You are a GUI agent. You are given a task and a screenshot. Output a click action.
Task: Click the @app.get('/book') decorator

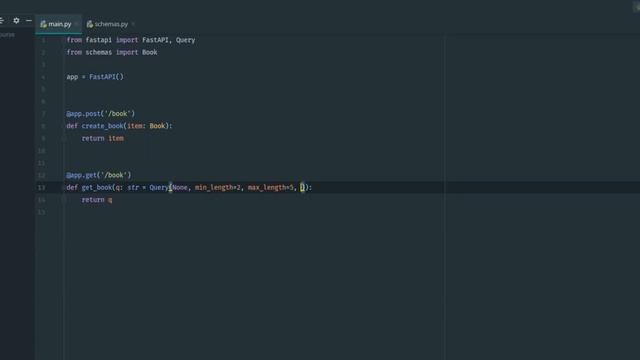coord(99,175)
